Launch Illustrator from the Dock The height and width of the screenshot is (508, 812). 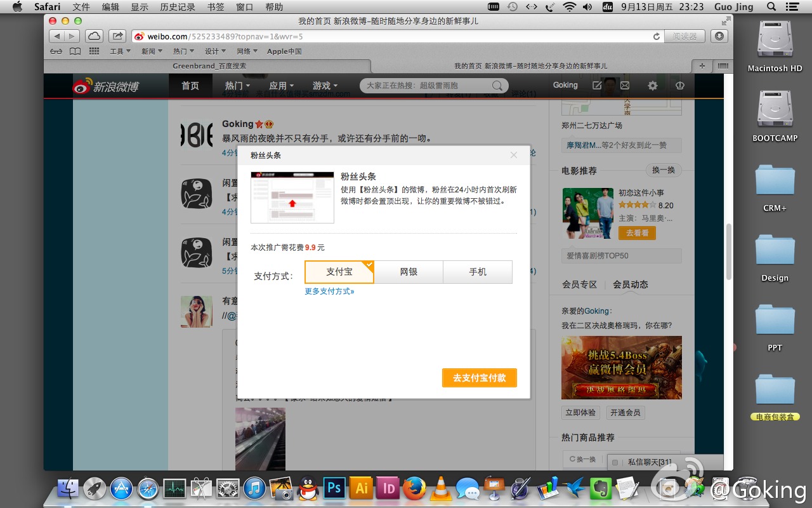tap(361, 488)
